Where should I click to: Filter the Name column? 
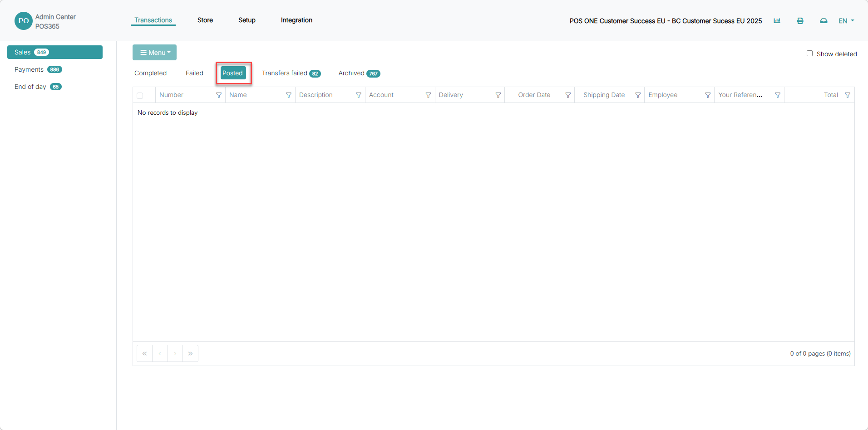pyautogui.click(x=288, y=95)
